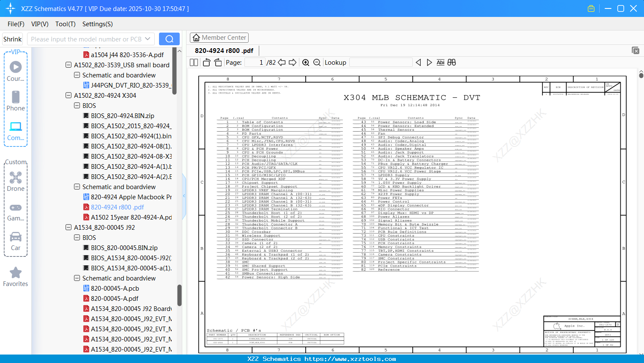
Task: Click the binoculars find icon
Action: 452,63
